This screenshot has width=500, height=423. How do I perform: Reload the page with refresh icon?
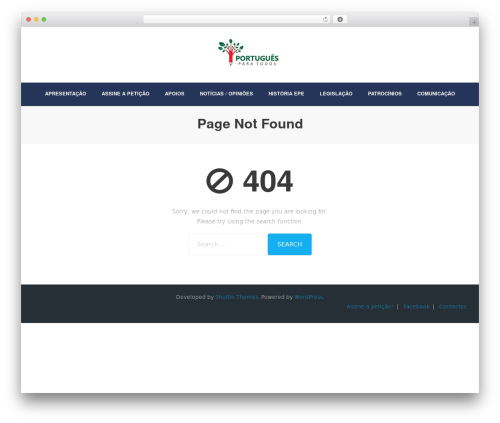[325, 20]
